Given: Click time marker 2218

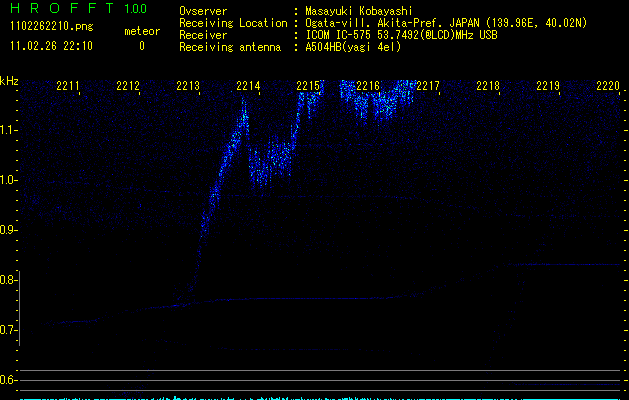Looking at the screenshot, I should coord(488,86).
